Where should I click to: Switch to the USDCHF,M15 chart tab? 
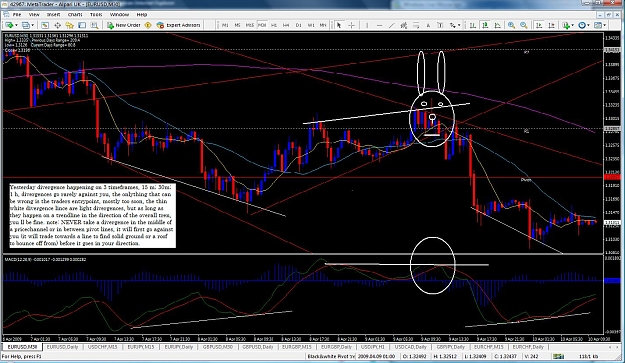pos(102,347)
